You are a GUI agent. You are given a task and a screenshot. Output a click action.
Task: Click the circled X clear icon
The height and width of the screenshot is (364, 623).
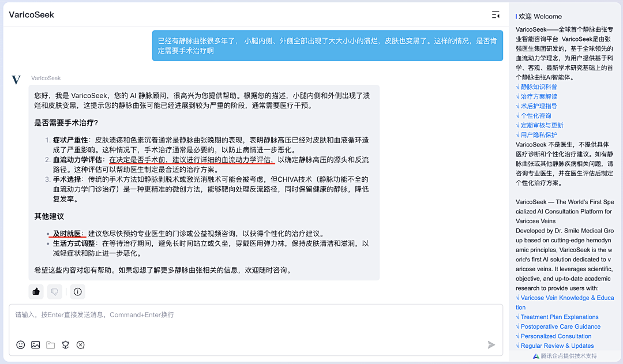pos(81,344)
